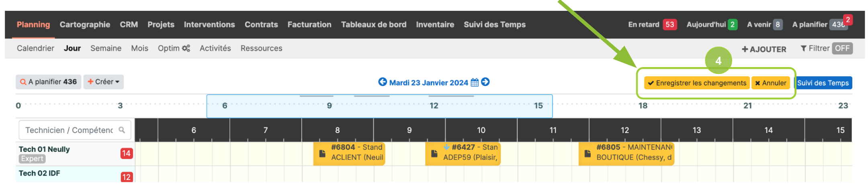Open the En retard 53 counter
This screenshot has width=868, height=188.
click(653, 25)
